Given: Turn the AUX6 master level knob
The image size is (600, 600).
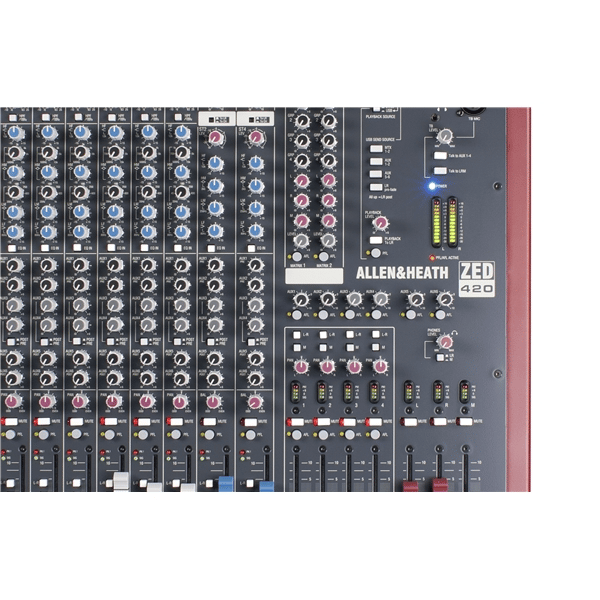Looking at the screenshot, I should click(x=445, y=300).
